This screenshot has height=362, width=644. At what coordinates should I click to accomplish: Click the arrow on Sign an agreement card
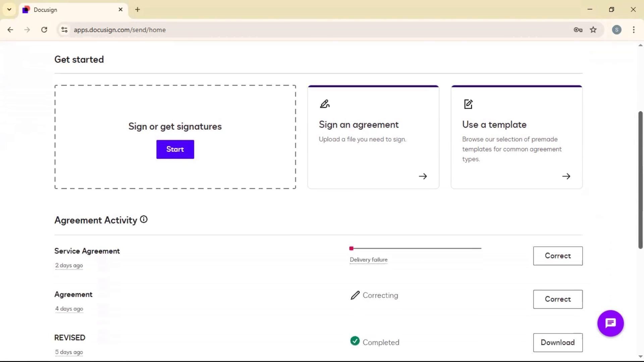[423, 176]
